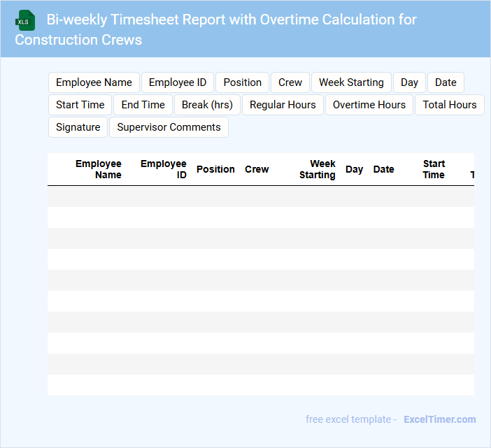Select the Regular Hours tag
491x448 pixels.
click(283, 105)
